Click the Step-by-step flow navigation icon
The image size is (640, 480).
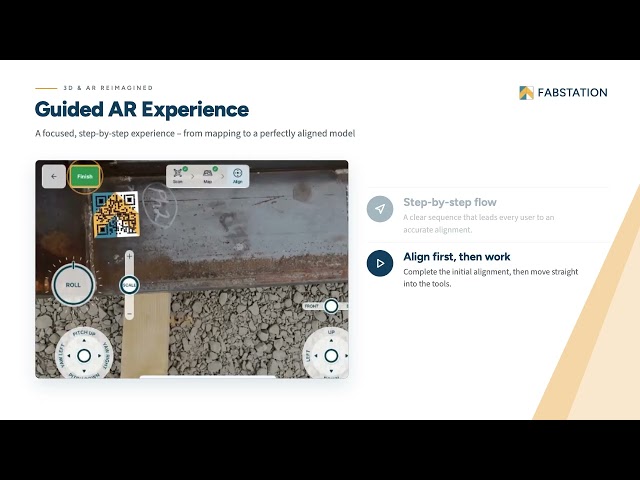[380, 209]
